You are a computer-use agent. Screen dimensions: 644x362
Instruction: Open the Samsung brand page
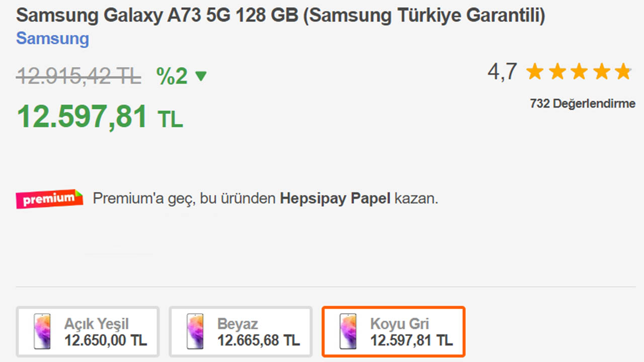(x=52, y=39)
